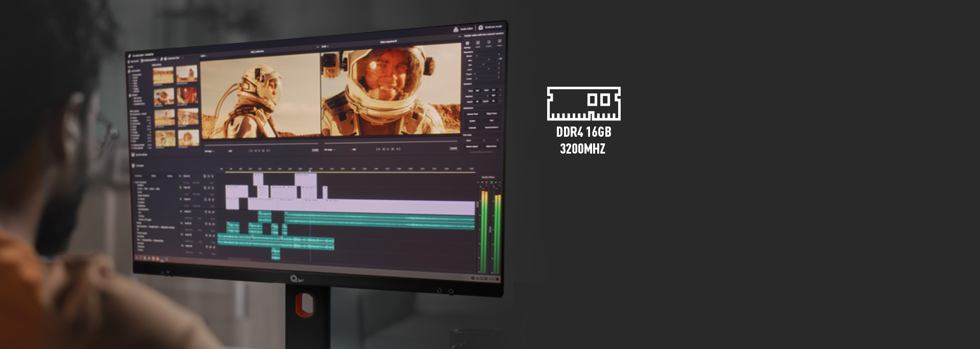Jump to end in left viewer
Viewport: 980px width, 349px height.
[x=268, y=151]
